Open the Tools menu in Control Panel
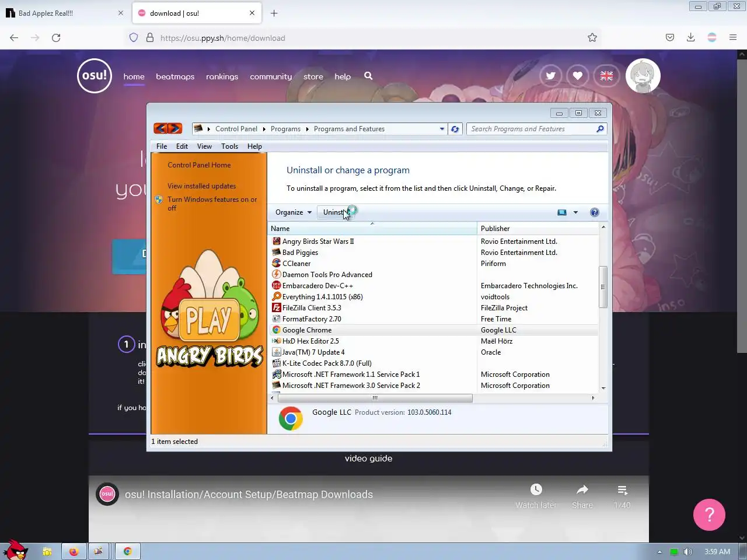 click(229, 146)
